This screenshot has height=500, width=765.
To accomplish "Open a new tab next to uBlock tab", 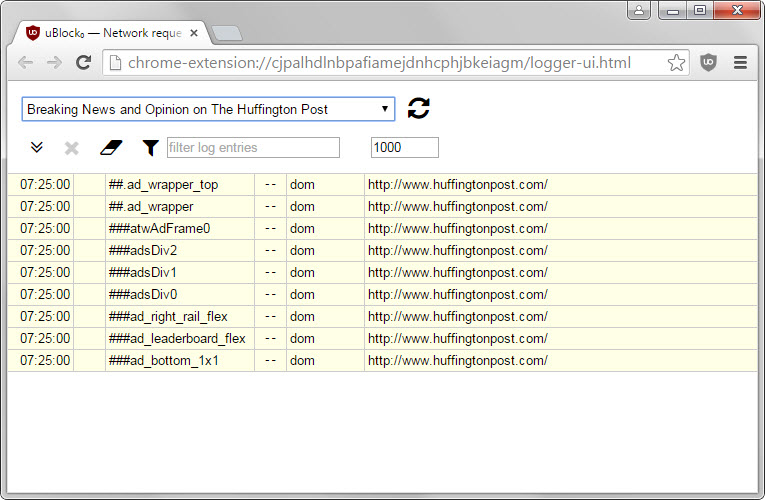I will [227, 33].
